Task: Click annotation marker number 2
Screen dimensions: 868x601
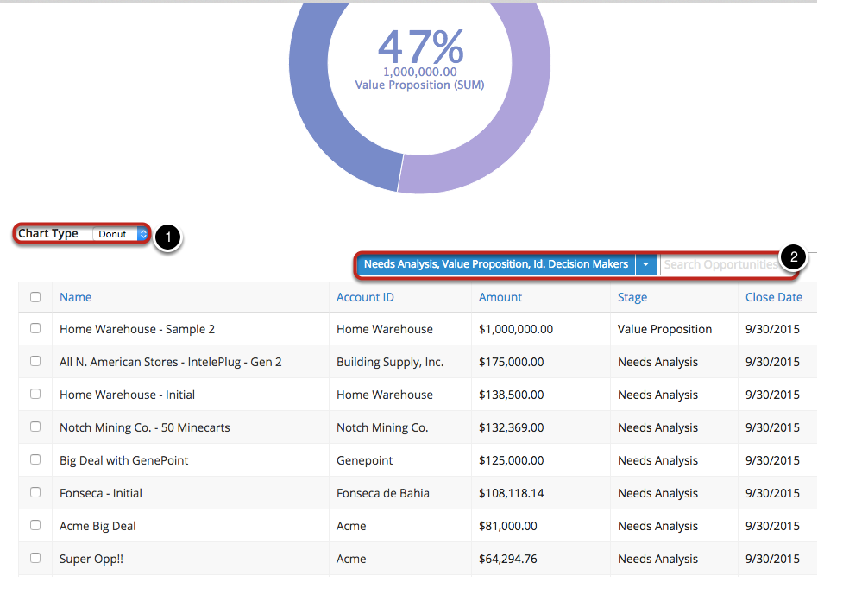Action: (793, 256)
